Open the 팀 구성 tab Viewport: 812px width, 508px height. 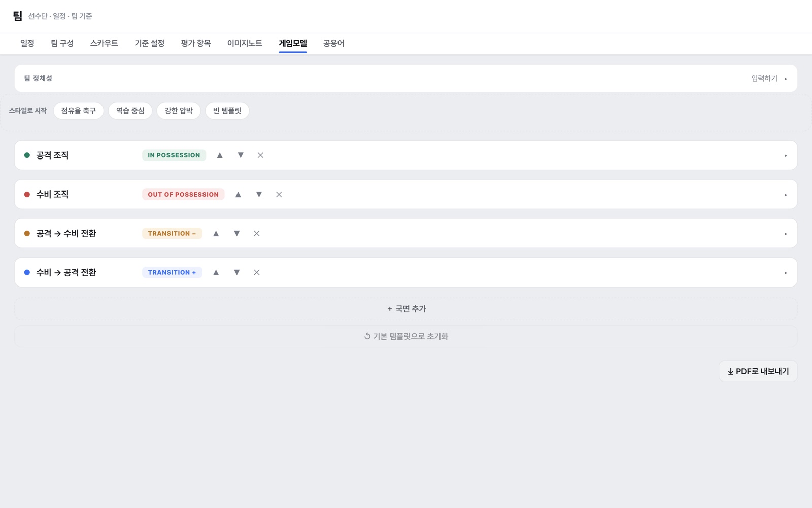(x=62, y=44)
